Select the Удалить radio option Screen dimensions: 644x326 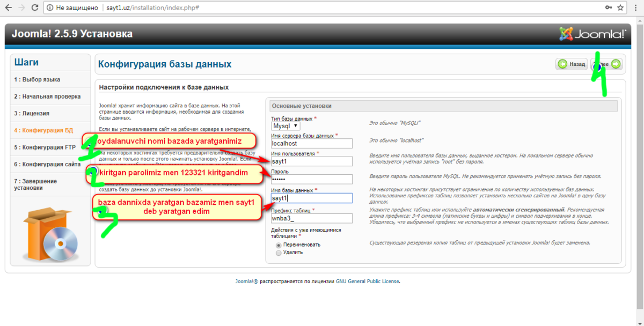[x=278, y=253]
